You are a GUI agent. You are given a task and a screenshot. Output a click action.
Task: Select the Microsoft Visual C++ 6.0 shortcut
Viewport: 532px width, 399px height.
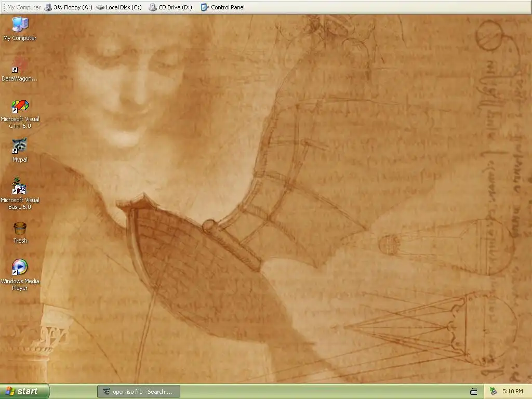tap(20, 114)
